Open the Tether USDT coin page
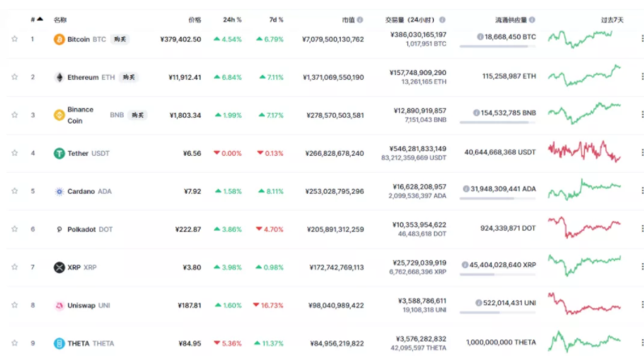This screenshot has height=356, width=644. point(88,153)
